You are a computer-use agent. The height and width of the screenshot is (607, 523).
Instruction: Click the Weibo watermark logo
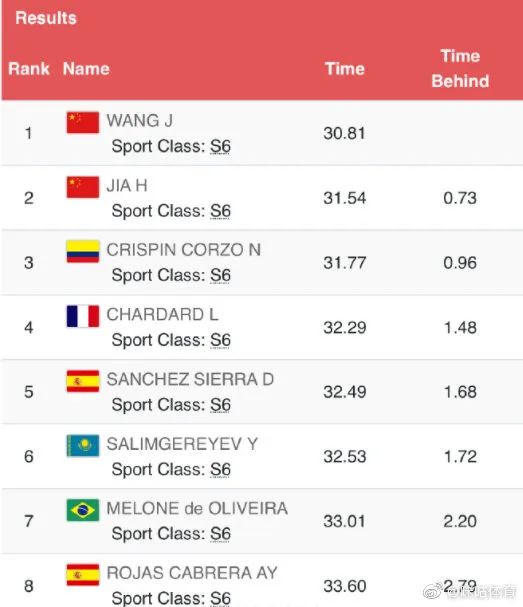tap(433, 591)
